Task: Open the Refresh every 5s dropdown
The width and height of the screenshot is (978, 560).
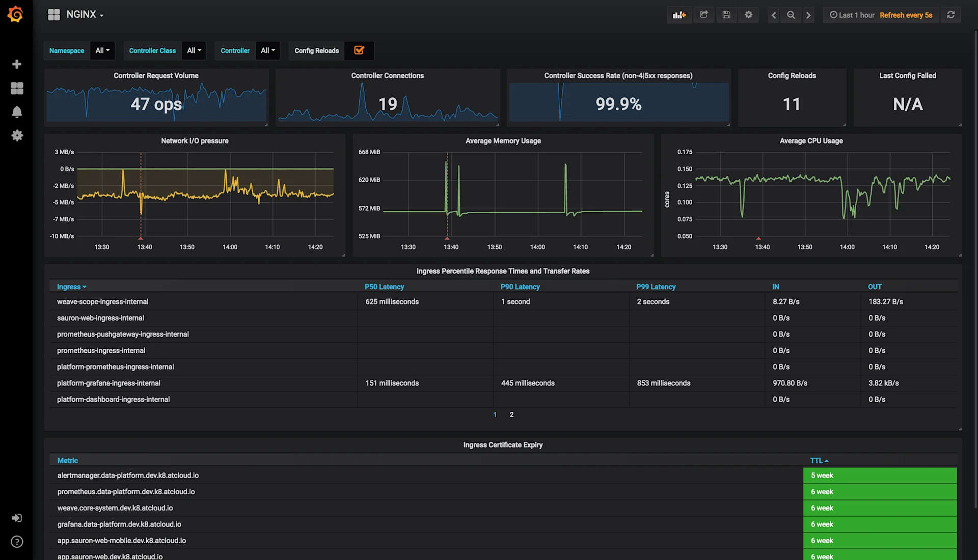Action: pos(906,15)
